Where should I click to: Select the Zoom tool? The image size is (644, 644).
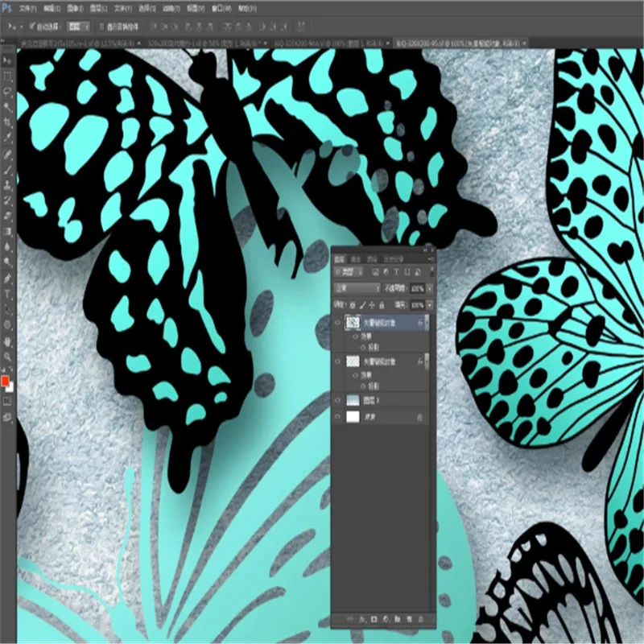tap(7, 356)
